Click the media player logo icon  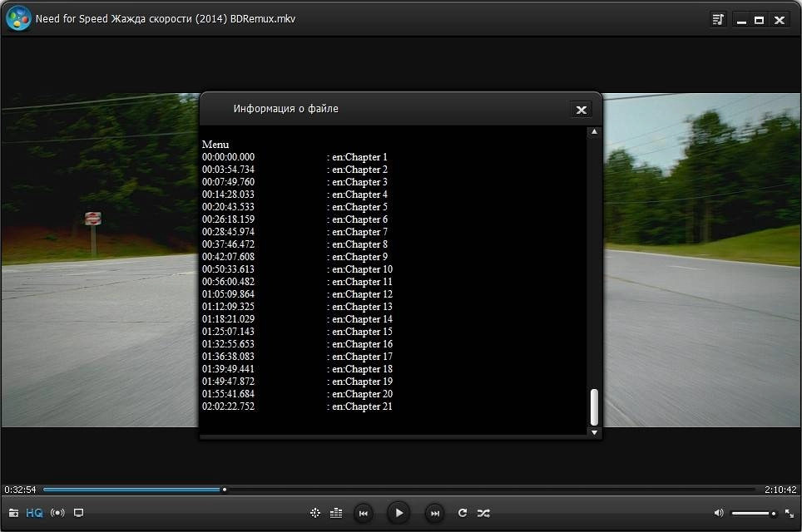pos(18,18)
